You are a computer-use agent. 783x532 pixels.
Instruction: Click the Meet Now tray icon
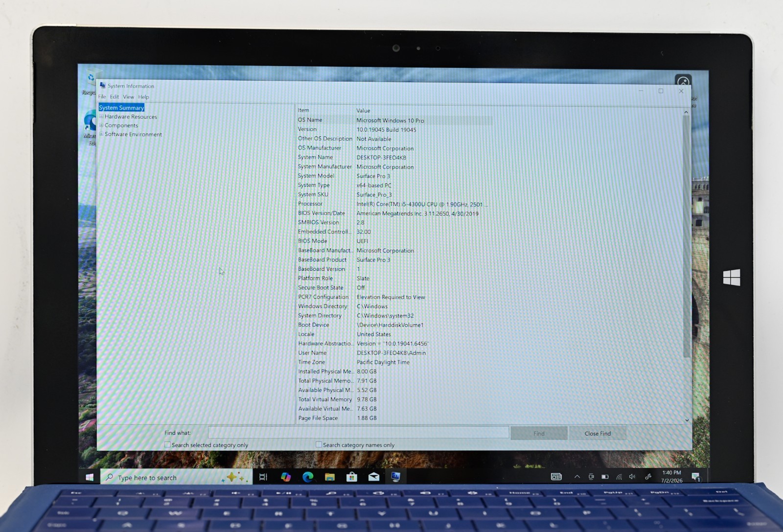click(591, 477)
